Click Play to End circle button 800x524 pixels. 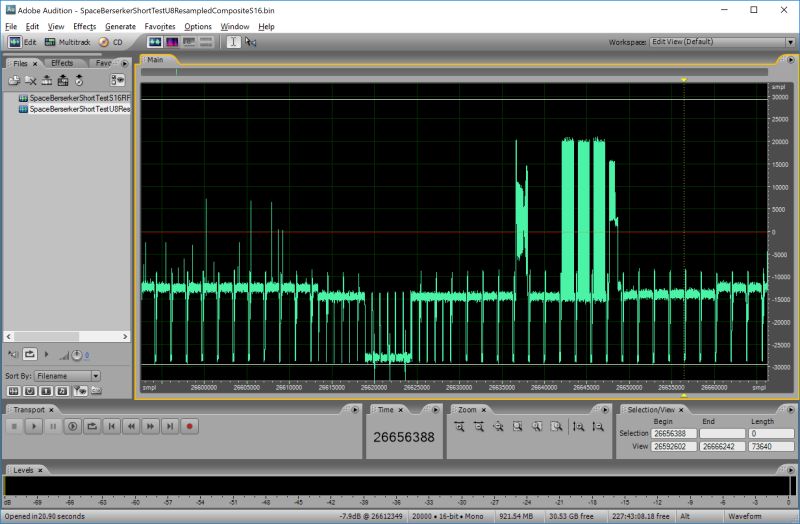[x=72, y=426]
